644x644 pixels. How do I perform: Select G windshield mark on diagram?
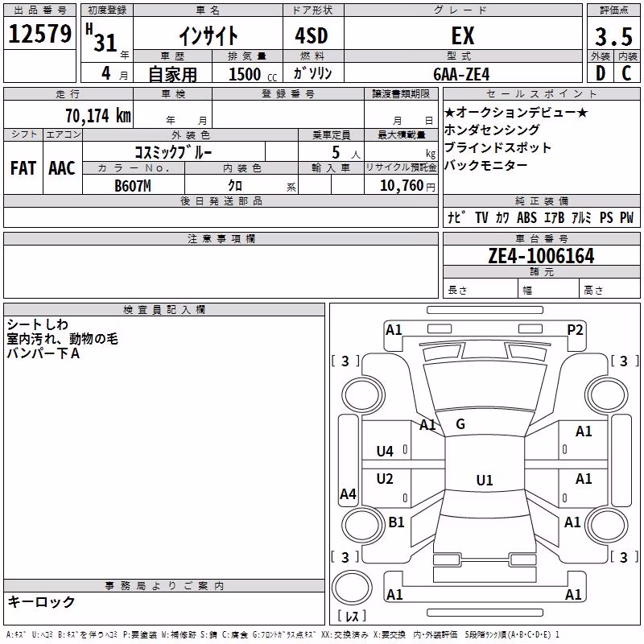[x=460, y=424]
